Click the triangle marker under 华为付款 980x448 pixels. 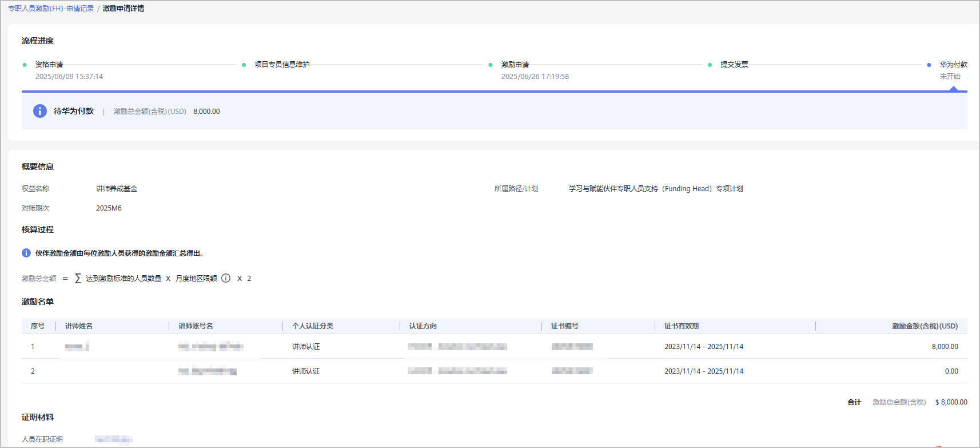(x=953, y=89)
